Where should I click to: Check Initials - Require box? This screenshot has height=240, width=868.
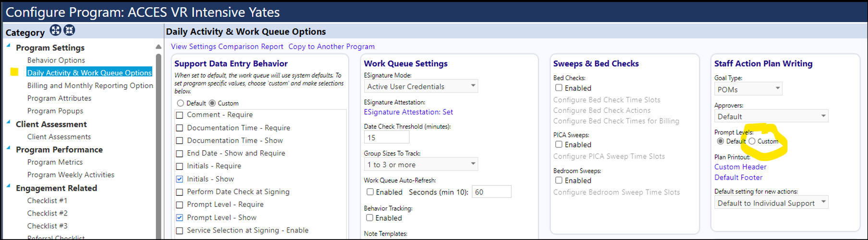tap(180, 166)
